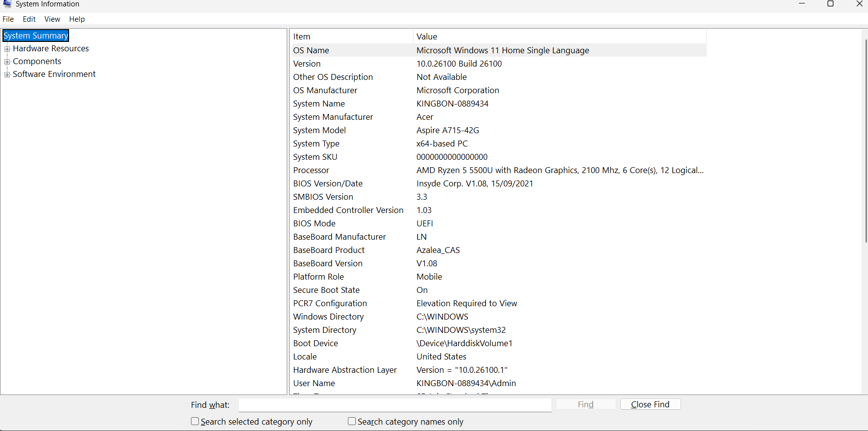The image size is (868, 431).
Task: Open the Edit menu
Action: click(29, 19)
